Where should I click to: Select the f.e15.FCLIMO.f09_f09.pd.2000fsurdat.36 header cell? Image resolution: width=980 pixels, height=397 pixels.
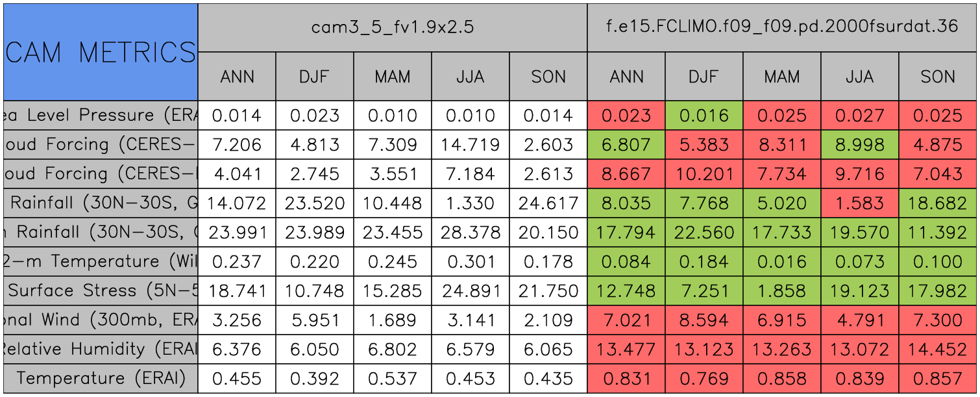782,27
